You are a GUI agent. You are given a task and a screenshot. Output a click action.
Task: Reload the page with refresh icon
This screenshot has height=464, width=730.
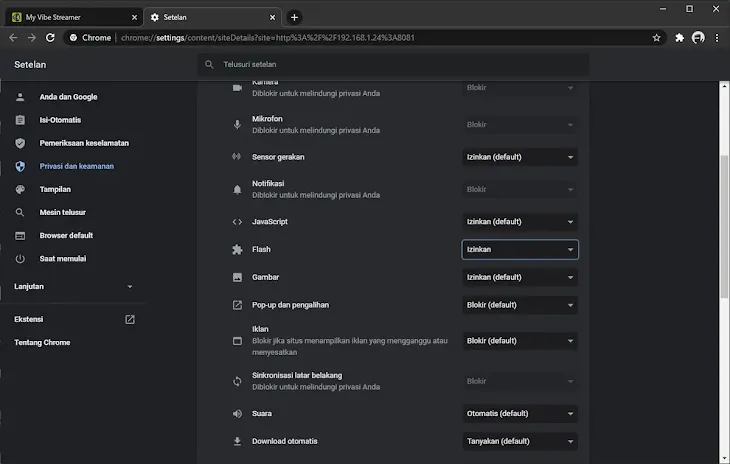pyautogui.click(x=52, y=37)
